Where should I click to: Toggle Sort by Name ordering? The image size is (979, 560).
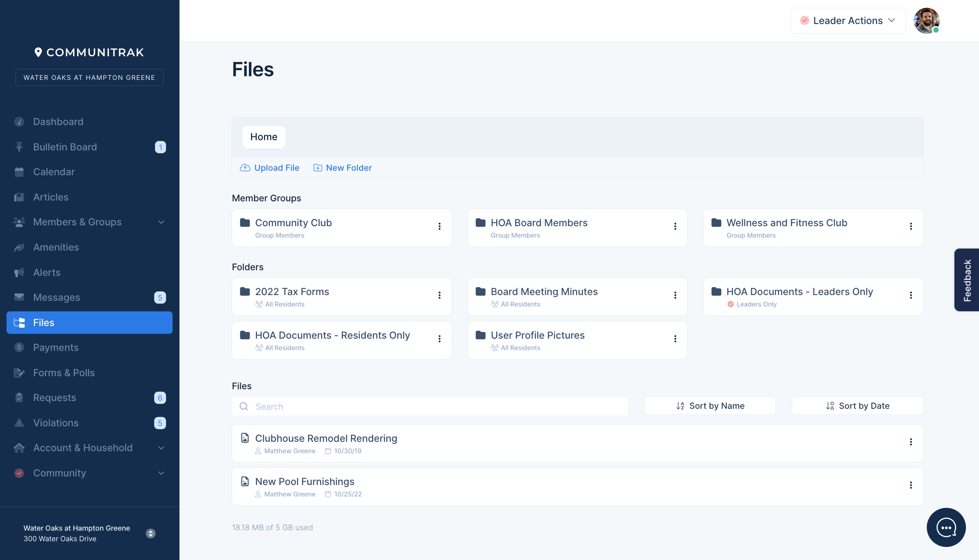coord(710,406)
